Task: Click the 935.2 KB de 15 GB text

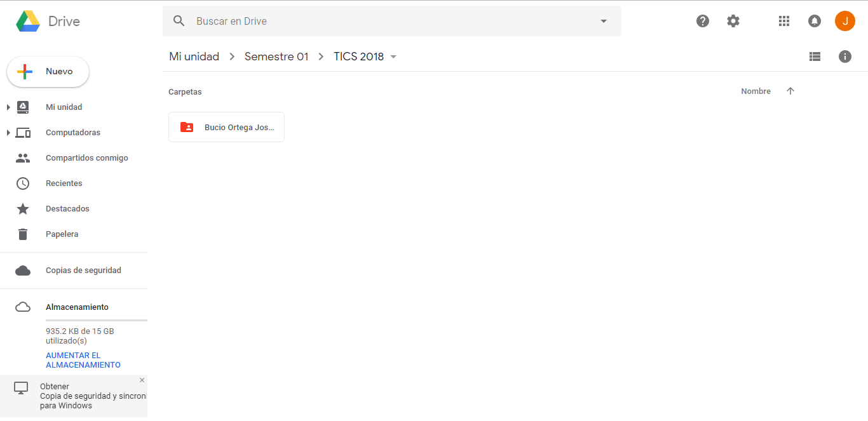Action: (x=80, y=336)
